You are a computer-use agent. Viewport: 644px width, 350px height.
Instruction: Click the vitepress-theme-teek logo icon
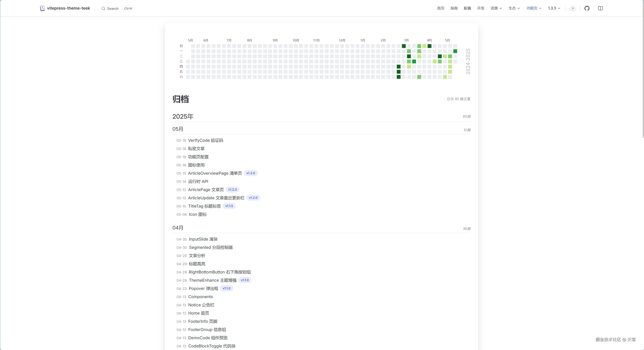[42, 8]
